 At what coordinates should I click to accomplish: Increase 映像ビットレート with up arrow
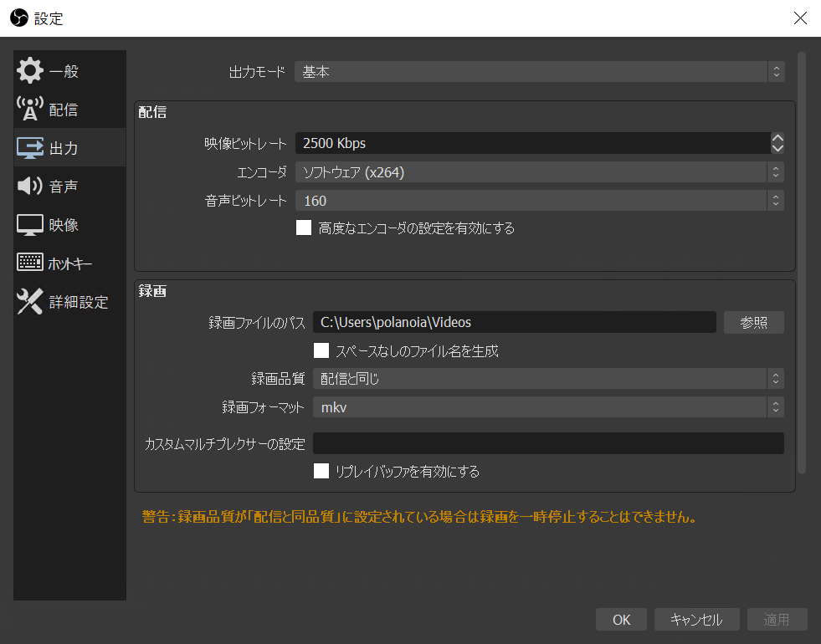[777, 138]
